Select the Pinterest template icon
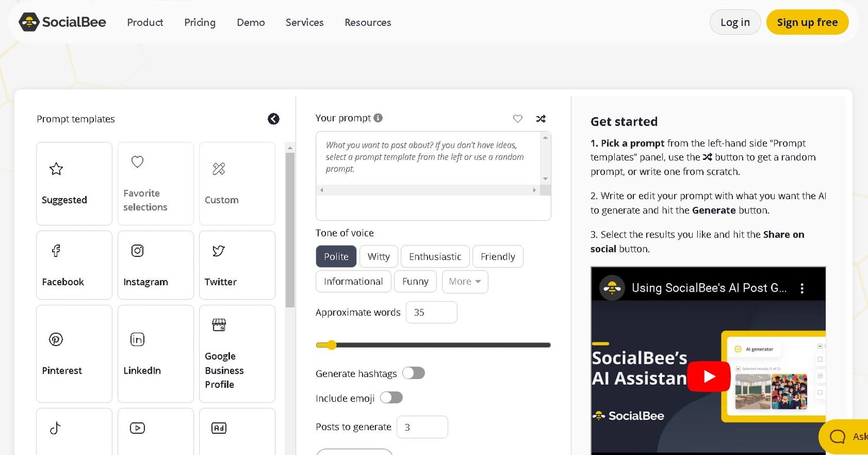868x455 pixels. (x=56, y=339)
